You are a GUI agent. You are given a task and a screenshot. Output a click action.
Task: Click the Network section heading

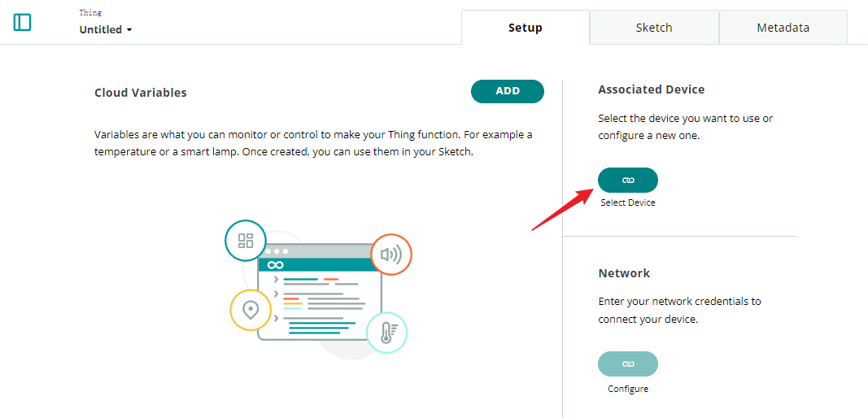click(x=625, y=273)
